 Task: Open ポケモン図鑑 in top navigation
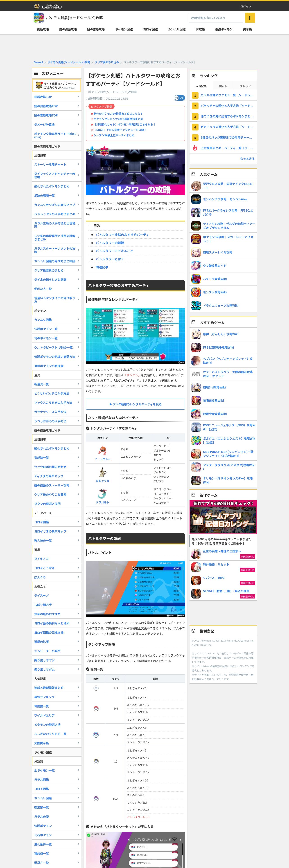[124, 29]
